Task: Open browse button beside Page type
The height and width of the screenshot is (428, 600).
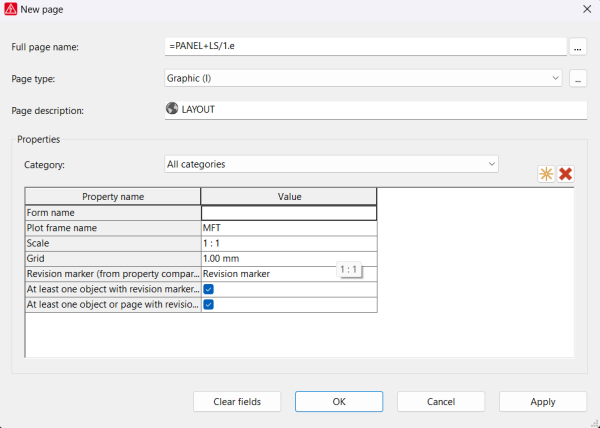Action: pyautogui.click(x=578, y=79)
